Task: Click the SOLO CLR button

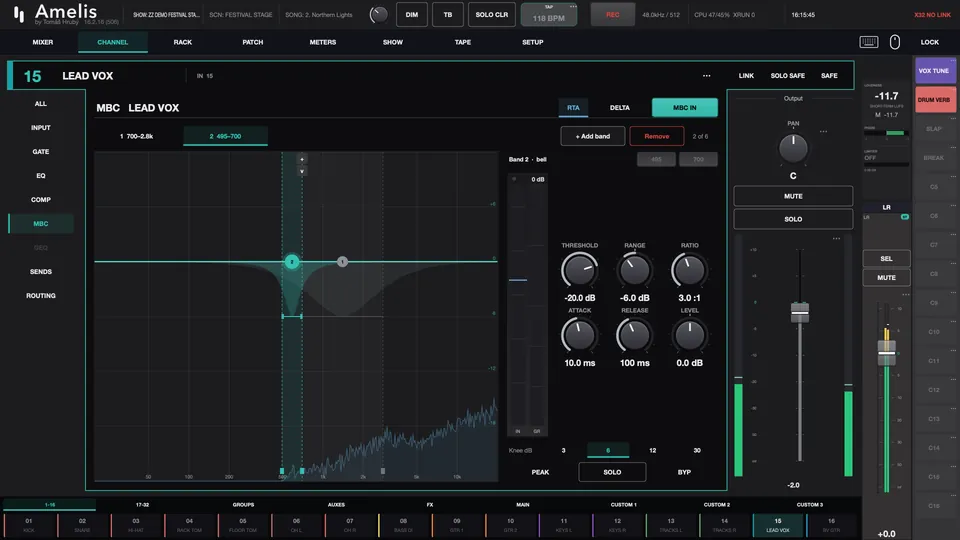Action: click(x=492, y=15)
